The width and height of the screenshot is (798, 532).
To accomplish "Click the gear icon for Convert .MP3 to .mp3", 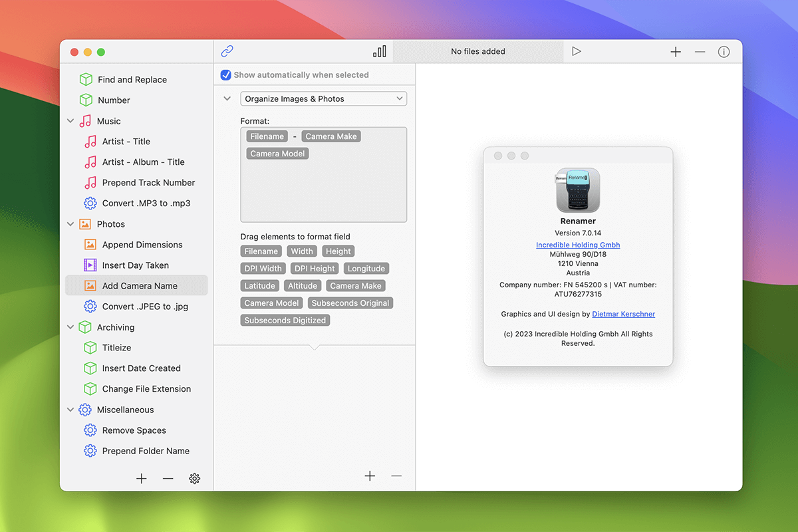I will pyautogui.click(x=90, y=203).
